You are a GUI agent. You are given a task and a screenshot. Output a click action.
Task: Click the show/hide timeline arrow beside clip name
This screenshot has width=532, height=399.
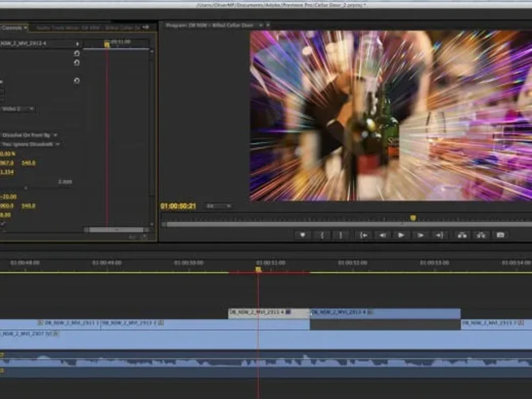coord(78,44)
